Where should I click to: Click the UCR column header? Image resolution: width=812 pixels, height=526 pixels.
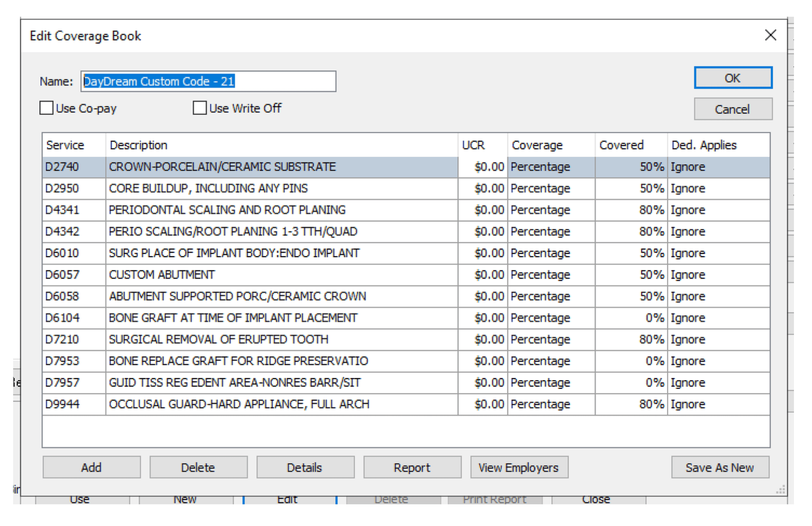pos(483,145)
